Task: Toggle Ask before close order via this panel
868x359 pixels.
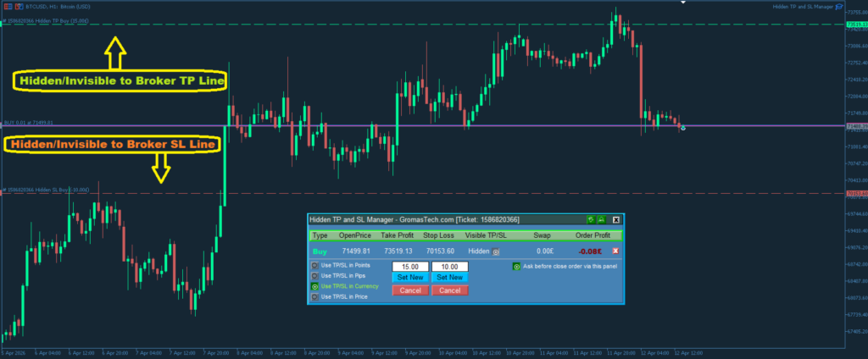Action: pyautogui.click(x=516, y=266)
